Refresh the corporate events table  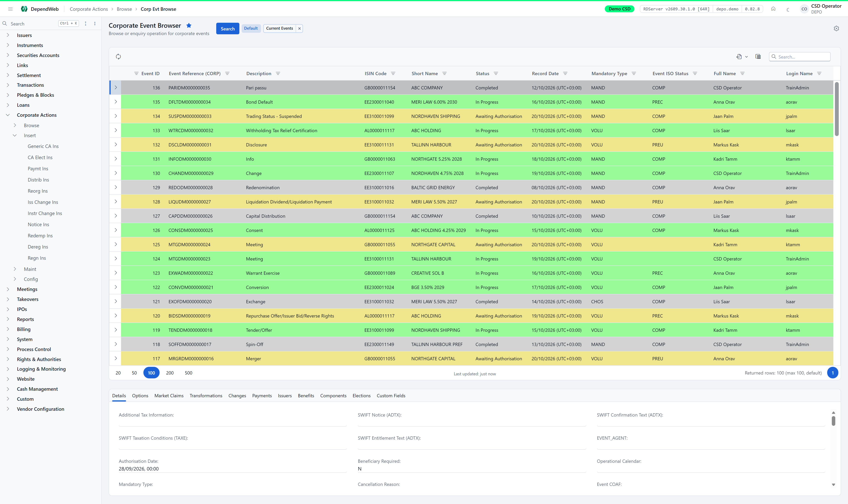click(x=118, y=57)
